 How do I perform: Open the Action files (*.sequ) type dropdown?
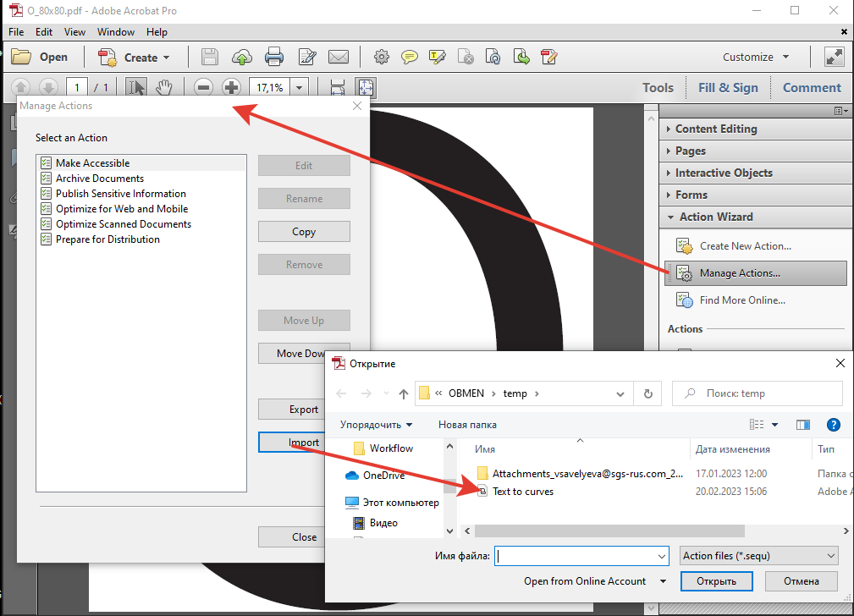point(758,556)
